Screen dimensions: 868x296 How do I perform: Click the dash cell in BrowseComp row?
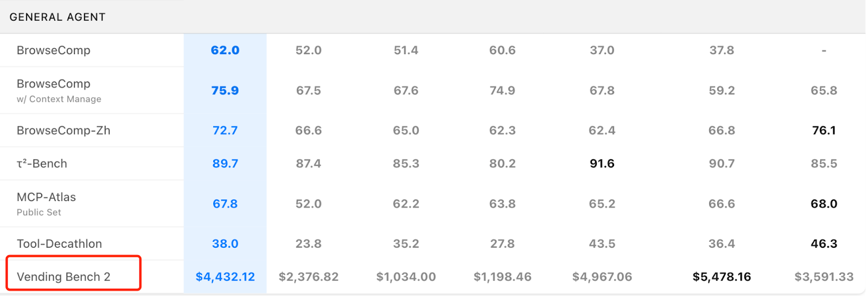pos(824,50)
